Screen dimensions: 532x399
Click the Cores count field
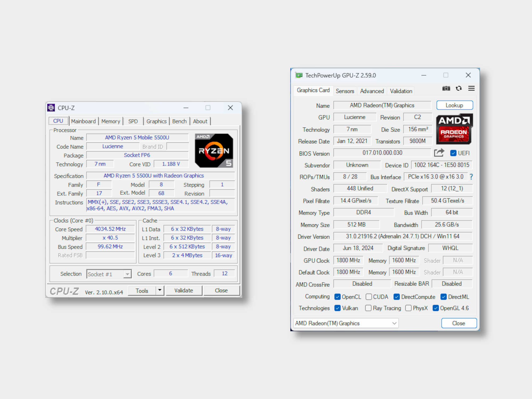point(171,273)
